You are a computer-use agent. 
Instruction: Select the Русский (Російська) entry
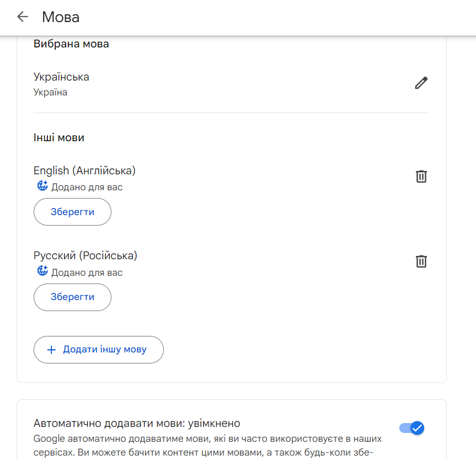pos(84,255)
